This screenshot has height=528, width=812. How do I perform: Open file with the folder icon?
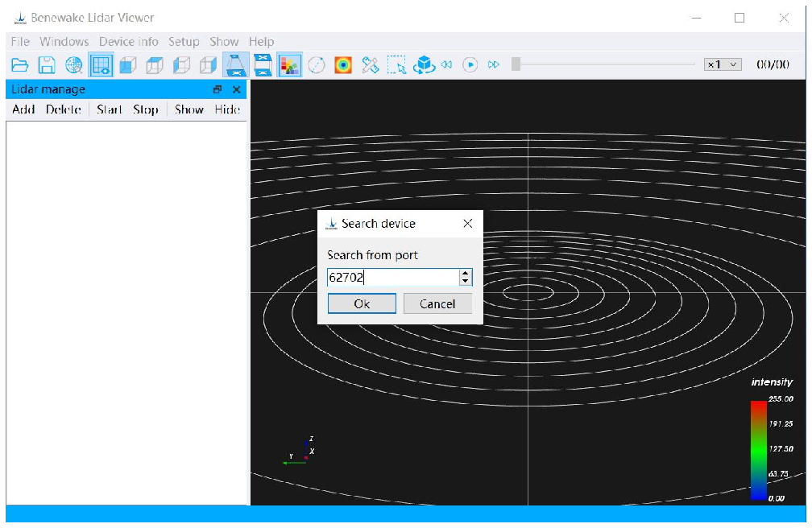tap(19, 65)
